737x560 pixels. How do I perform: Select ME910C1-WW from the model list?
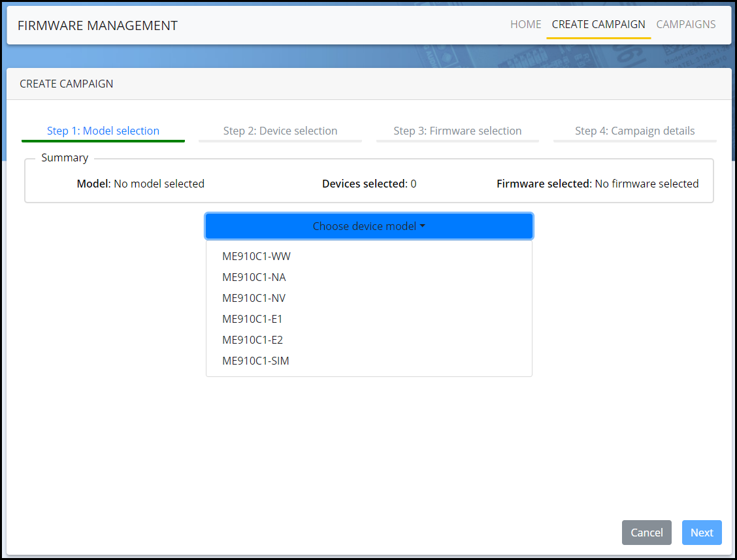(369, 256)
